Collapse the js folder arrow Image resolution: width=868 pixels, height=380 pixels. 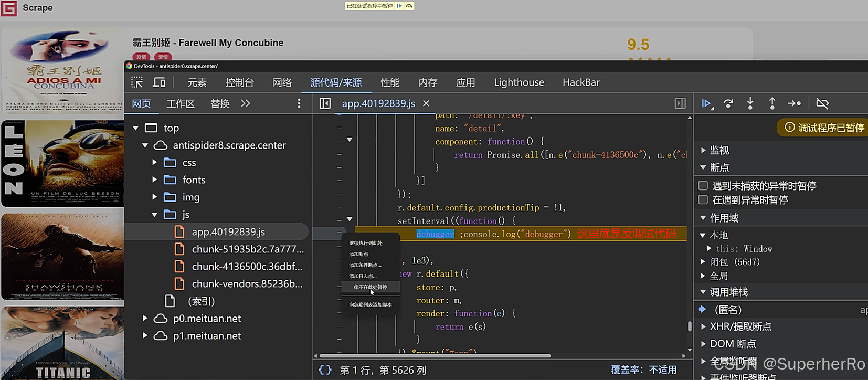155,215
